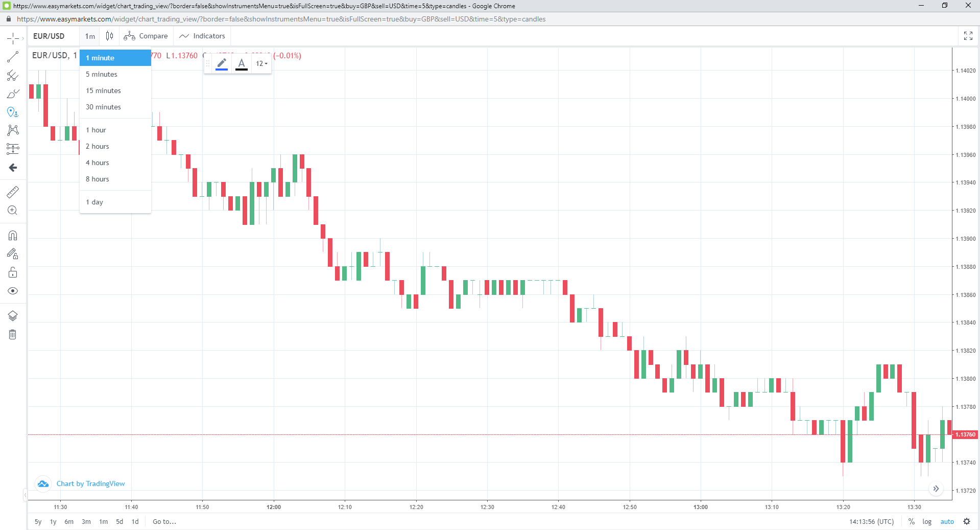Grab the floating toolbar drag handle
This screenshot has height=530, width=980.
click(x=208, y=64)
